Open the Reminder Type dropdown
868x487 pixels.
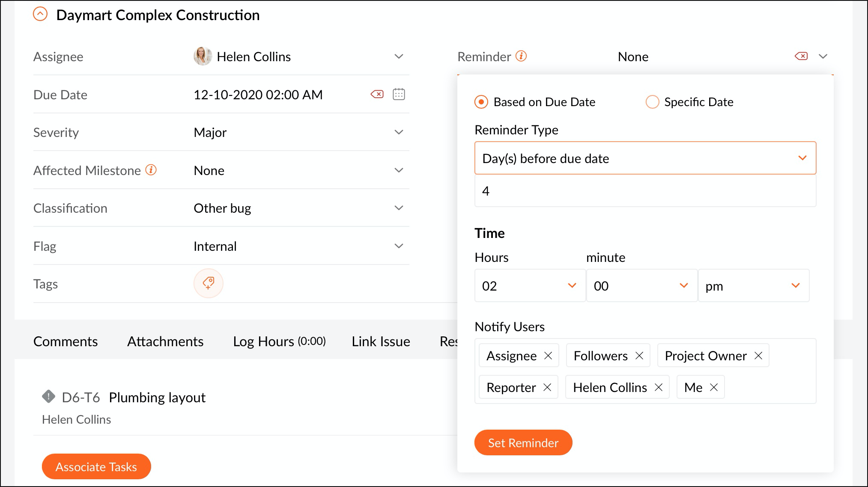(645, 158)
